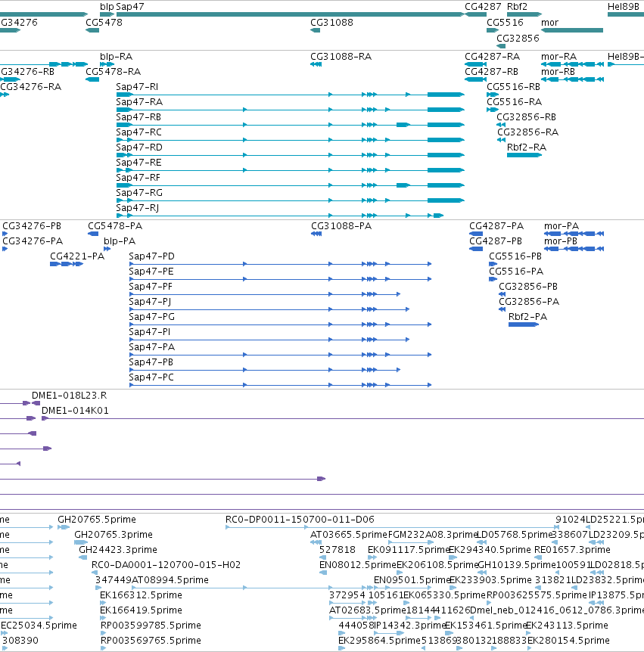Select the GH20765.5prime EST label
This screenshot has width=644, height=652.
[x=97, y=520]
